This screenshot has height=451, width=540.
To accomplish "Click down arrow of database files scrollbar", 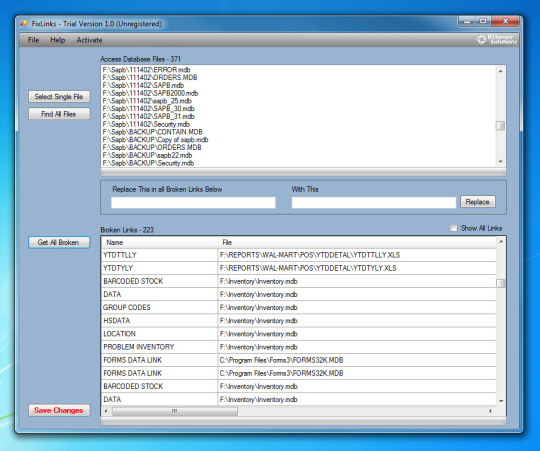I will tap(500, 161).
